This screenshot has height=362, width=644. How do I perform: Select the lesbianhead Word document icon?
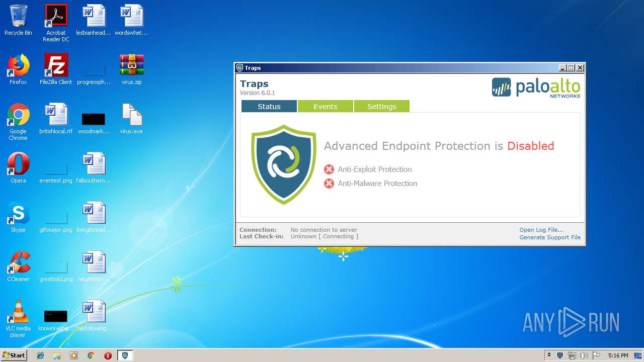(x=94, y=20)
